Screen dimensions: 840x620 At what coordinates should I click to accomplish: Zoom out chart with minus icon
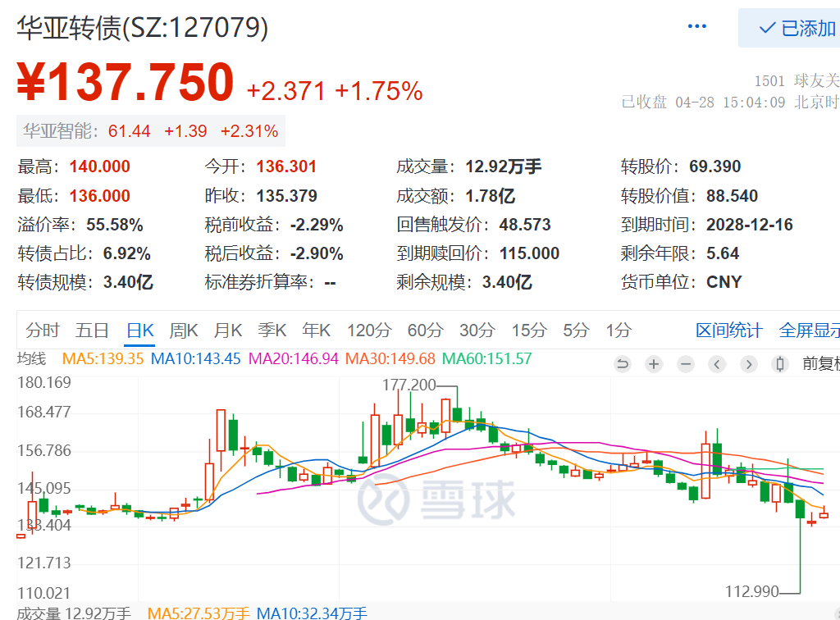[x=685, y=365]
